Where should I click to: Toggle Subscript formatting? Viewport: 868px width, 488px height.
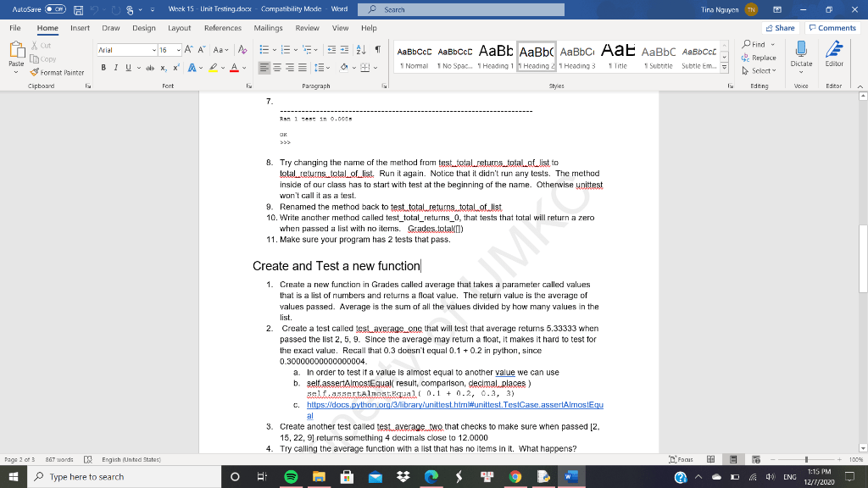click(164, 68)
